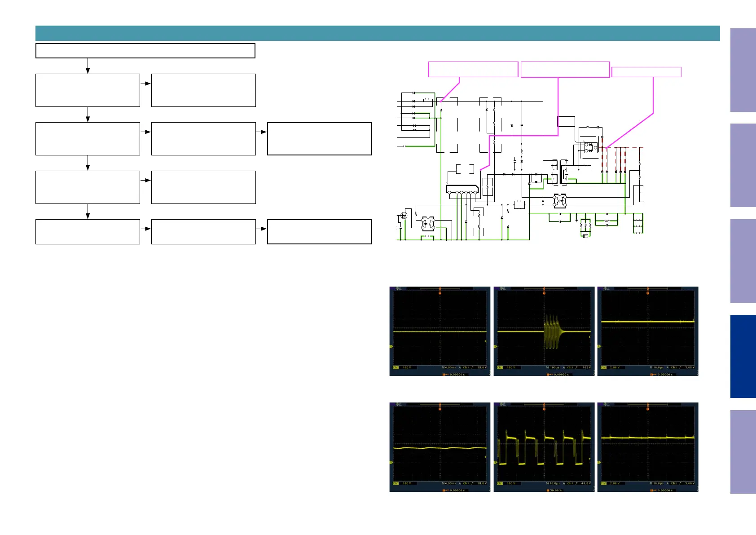Viewport: 756px width, 535px height.
Task: Click the leftmost magenta callout box above the schematic
Action: click(473, 69)
